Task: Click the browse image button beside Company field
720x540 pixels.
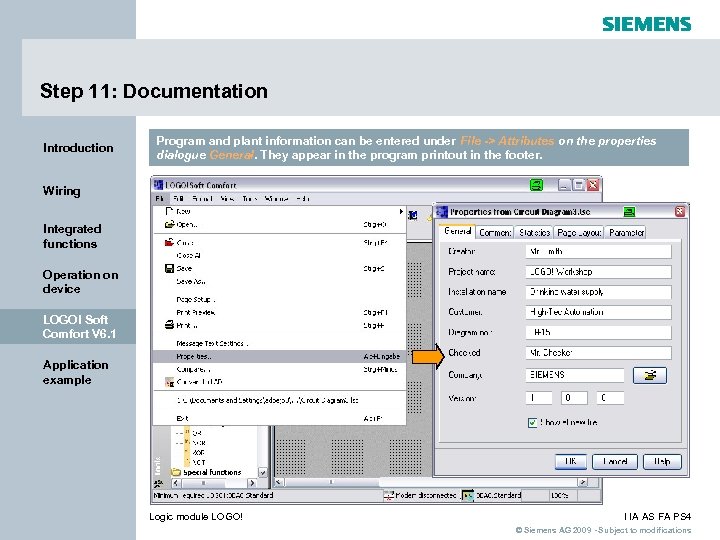Action: pos(649,375)
